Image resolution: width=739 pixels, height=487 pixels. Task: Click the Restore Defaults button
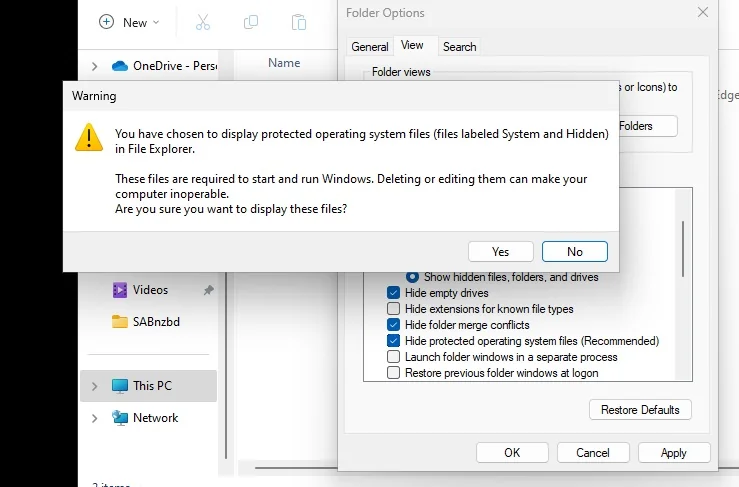click(640, 410)
